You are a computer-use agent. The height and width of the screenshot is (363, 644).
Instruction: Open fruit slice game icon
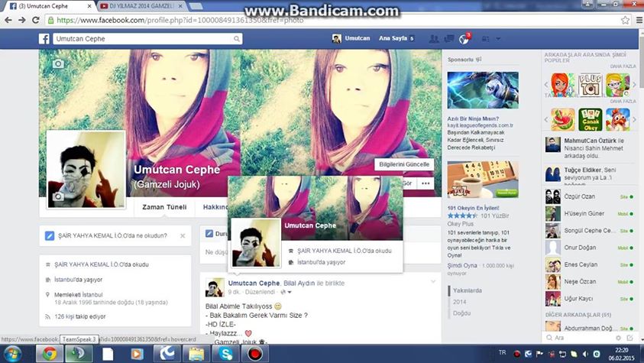pyautogui.click(x=563, y=119)
